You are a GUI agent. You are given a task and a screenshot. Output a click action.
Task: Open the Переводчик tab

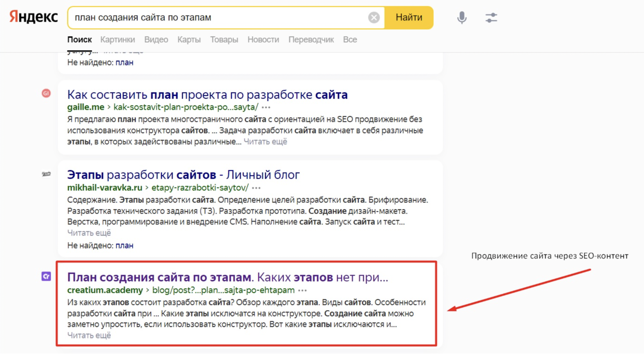pyautogui.click(x=311, y=40)
